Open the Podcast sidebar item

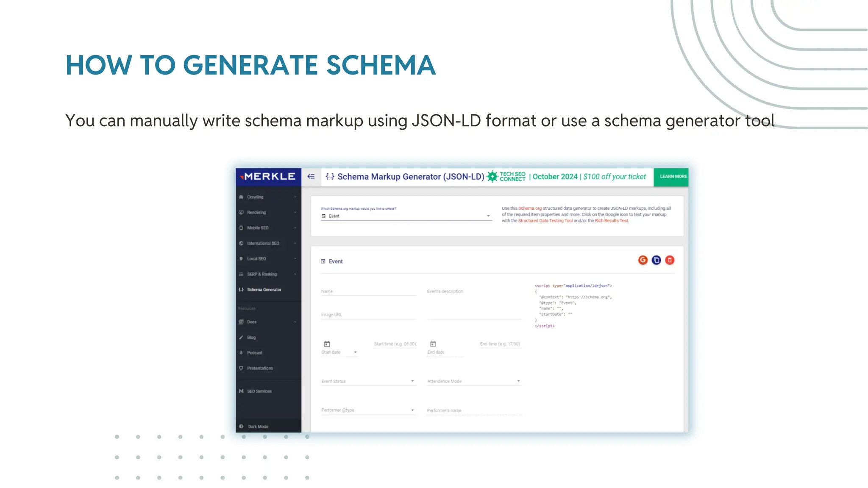coord(255,353)
